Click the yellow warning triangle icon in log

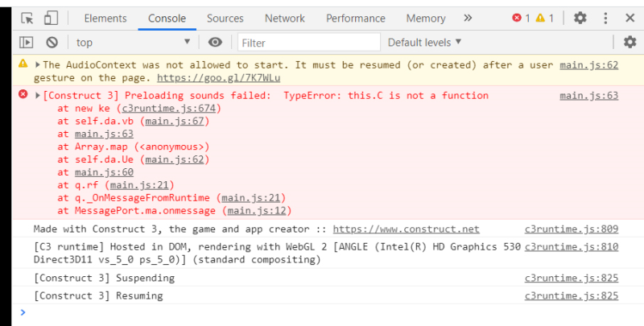click(x=23, y=64)
